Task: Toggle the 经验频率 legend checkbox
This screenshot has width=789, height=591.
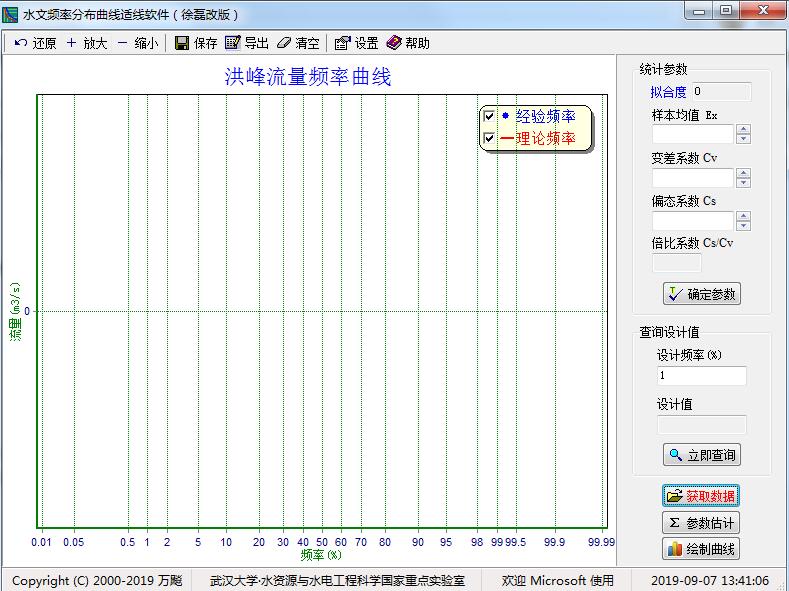Action: [489, 117]
